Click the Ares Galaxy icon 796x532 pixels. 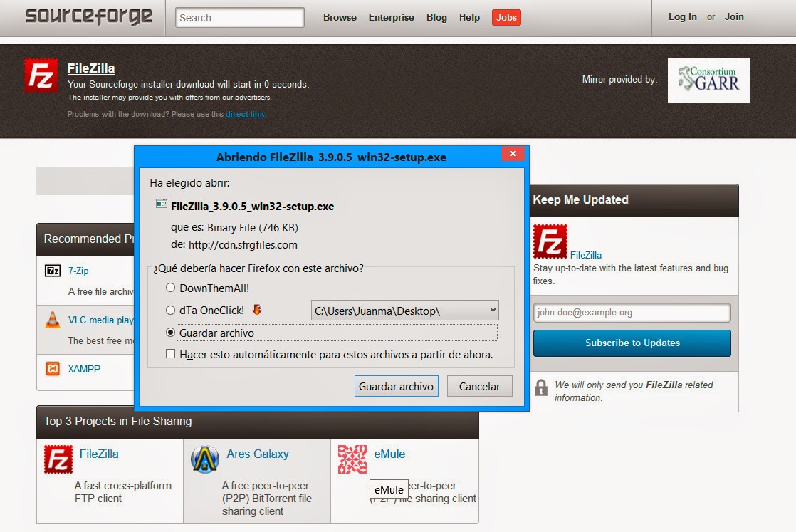205,459
